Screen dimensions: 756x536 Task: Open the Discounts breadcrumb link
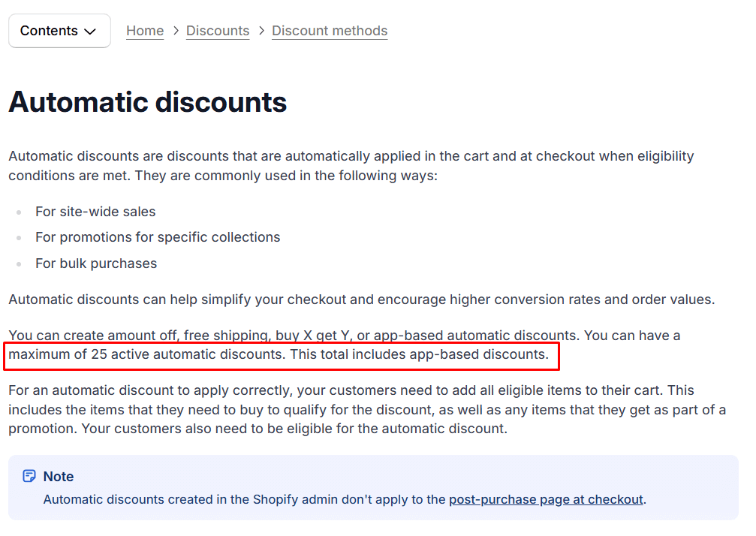[x=218, y=31]
